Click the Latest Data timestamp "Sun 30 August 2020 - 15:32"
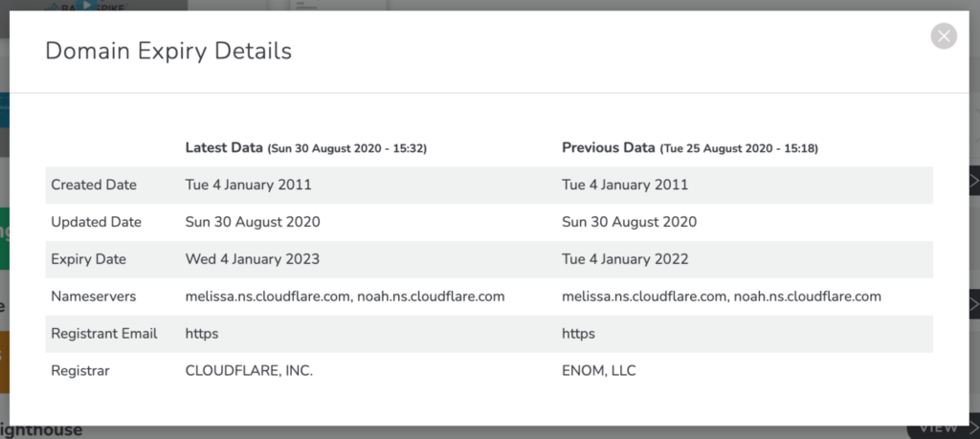 point(347,149)
